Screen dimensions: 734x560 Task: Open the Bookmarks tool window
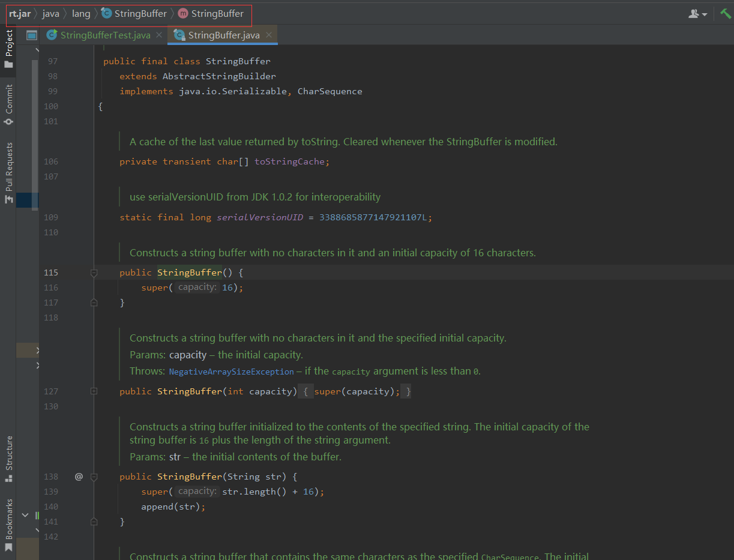click(x=9, y=526)
